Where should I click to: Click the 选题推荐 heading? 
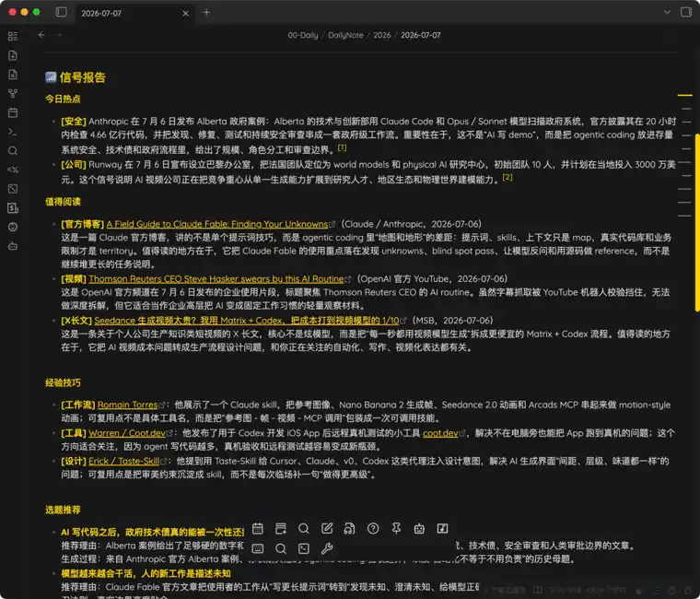(x=63, y=510)
